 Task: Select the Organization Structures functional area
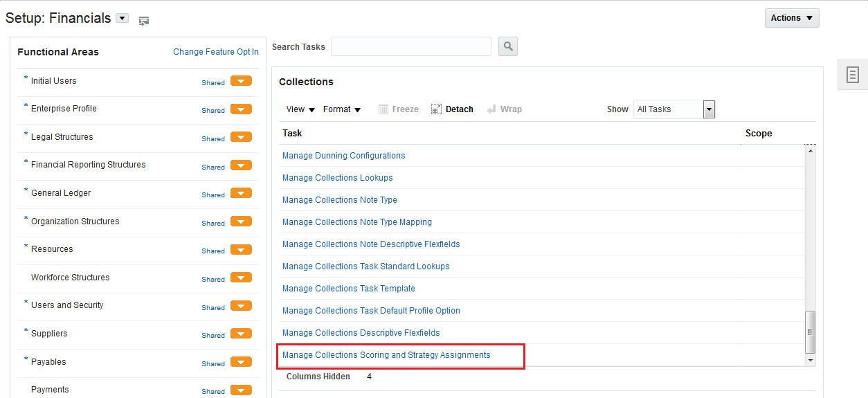coord(75,221)
